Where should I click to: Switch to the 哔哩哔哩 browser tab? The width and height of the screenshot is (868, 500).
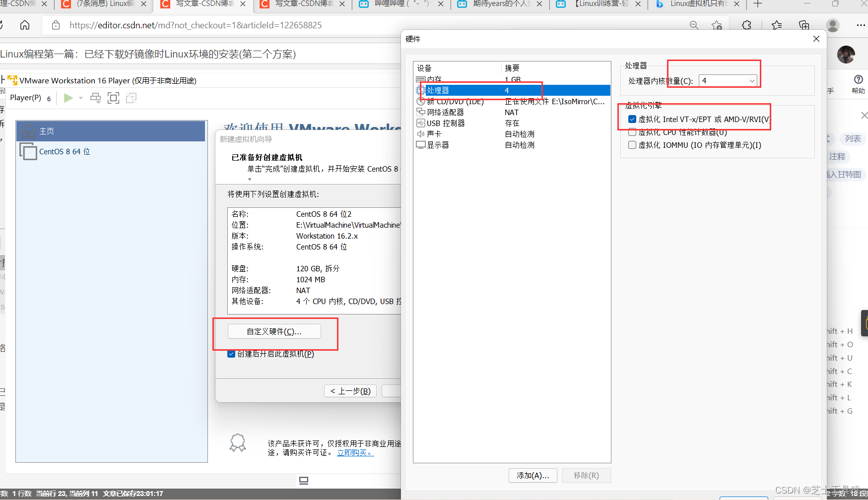click(x=397, y=5)
